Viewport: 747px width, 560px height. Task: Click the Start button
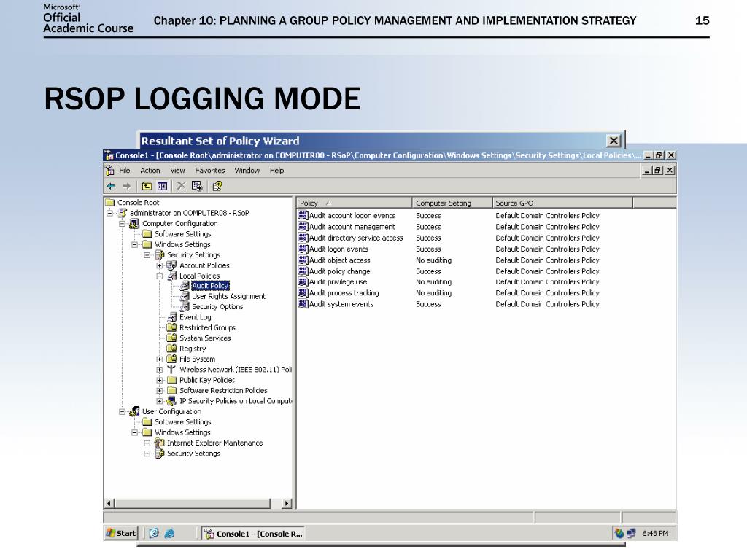[x=122, y=533]
